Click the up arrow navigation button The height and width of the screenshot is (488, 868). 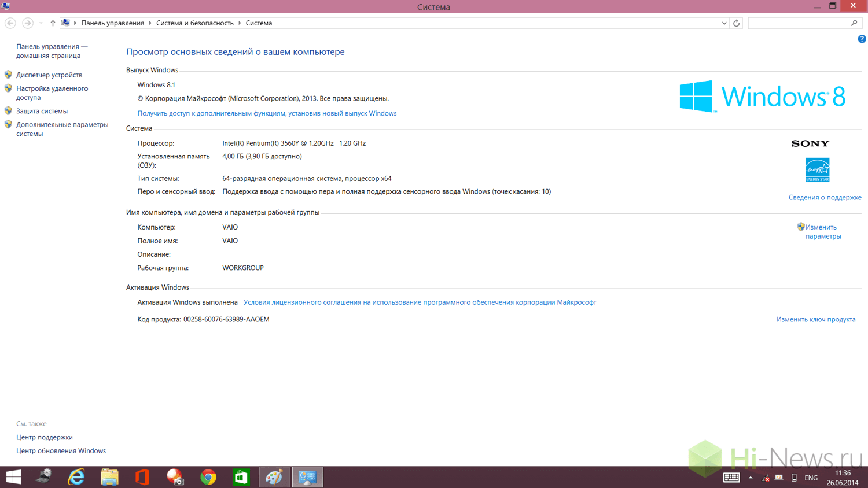(x=53, y=23)
